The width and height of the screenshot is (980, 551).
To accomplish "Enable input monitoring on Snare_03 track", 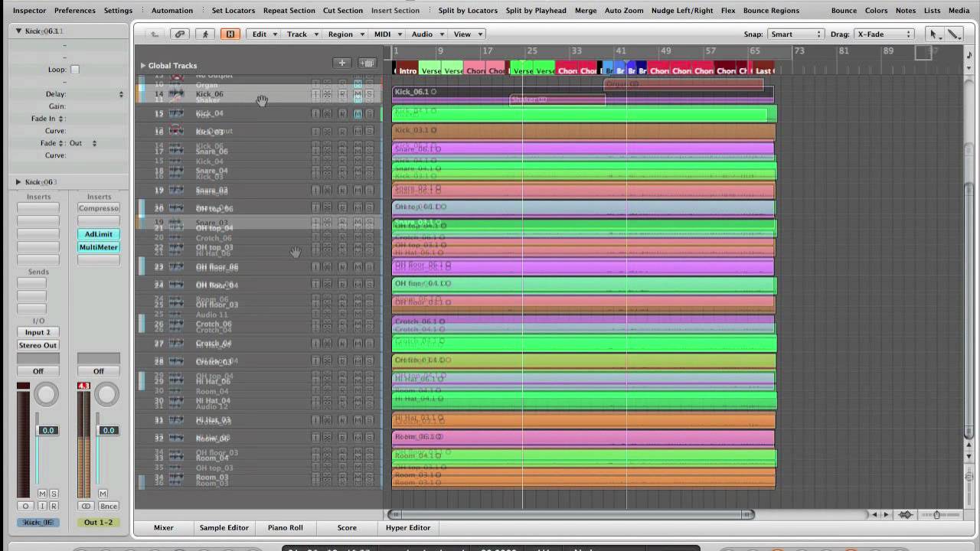I will 315,190.
